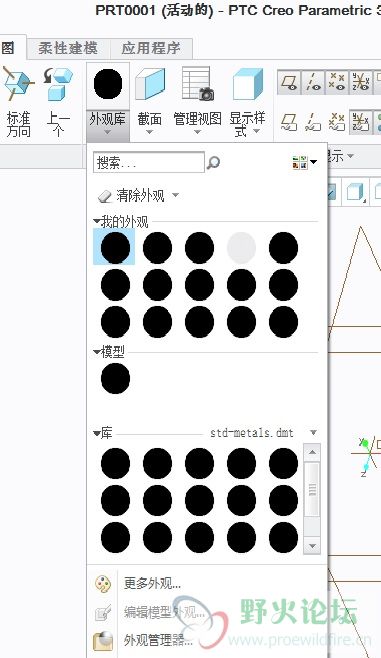Collapse the 模型 section

[x=97, y=351]
